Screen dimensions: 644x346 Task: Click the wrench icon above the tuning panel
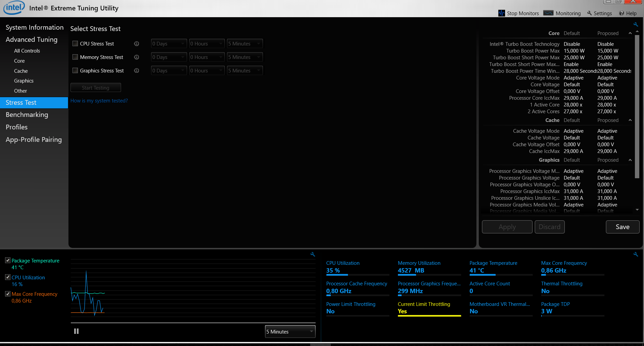coord(635,24)
